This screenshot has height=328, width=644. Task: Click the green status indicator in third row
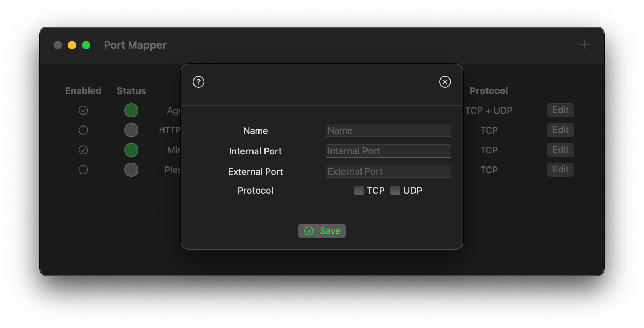(131, 150)
